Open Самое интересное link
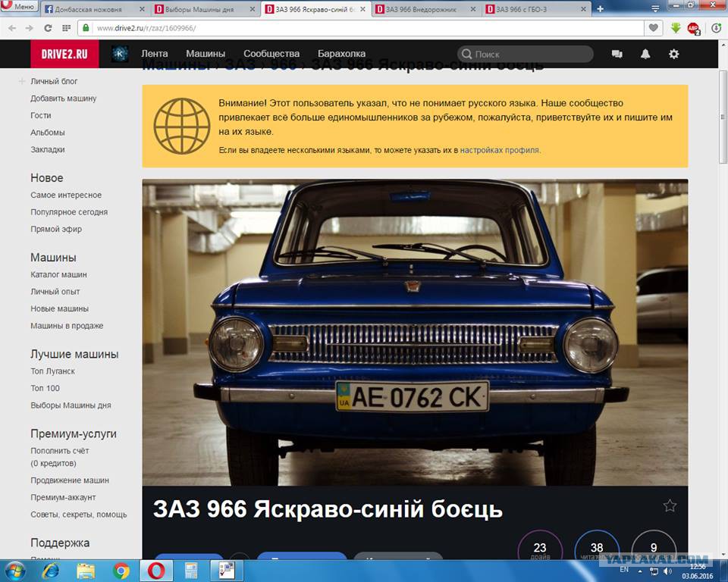The width and height of the screenshot is (728, 582). [x=66, y=195]
